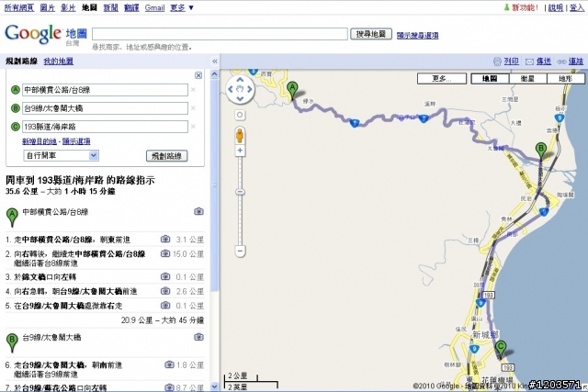The image size is (588, 392).
Task: Pan map right with the navigation arrow
Action: click(249, 89)
